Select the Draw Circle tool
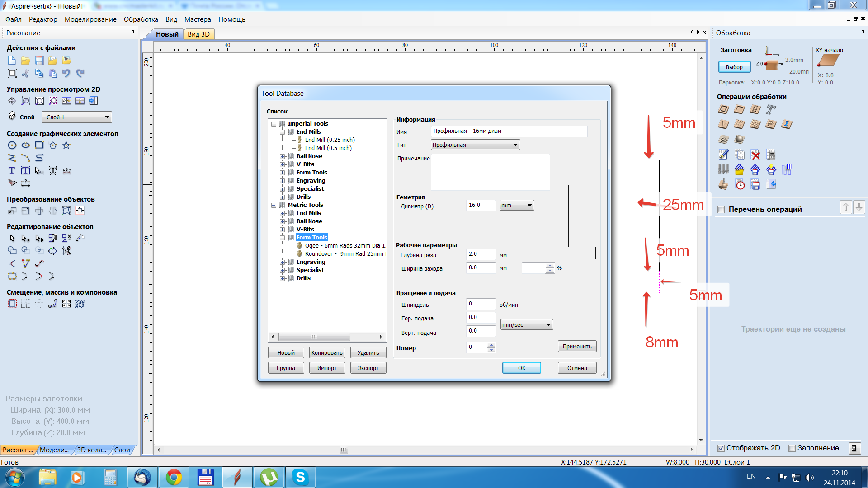The width and height of the screenshot is (868, 488). 12,145
